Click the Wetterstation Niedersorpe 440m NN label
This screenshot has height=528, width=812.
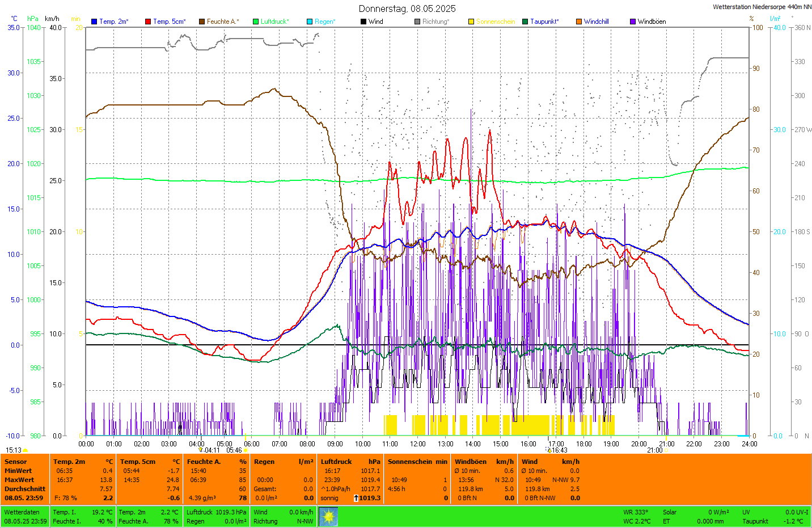tap(762, 7)
